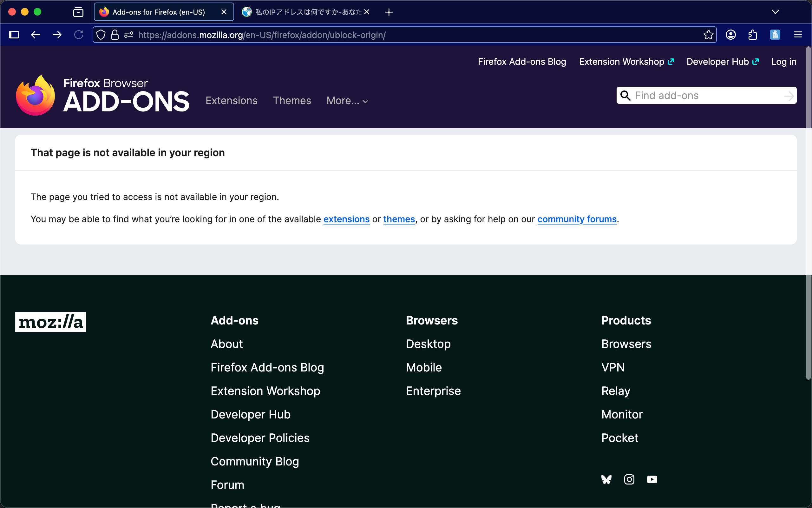Screen dimensions: 812x508
Task: Open the footer Enterprise link
Action: coord(433,391)
